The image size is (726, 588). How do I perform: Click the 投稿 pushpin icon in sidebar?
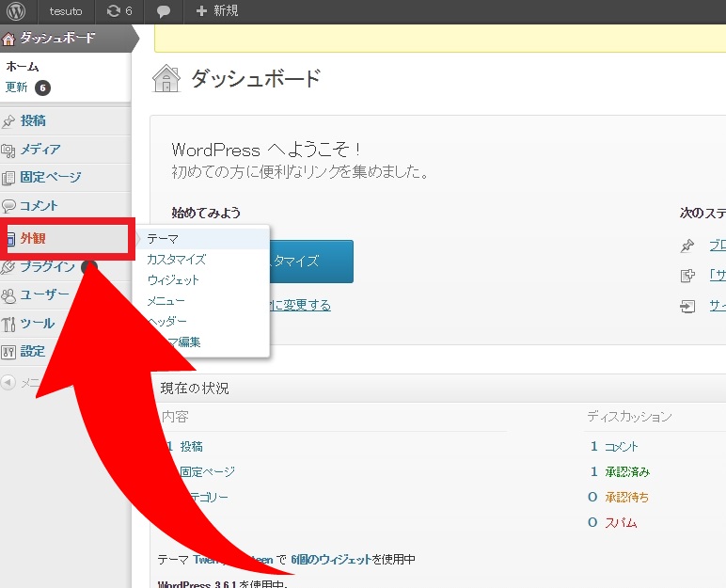[x=9, y=121]
